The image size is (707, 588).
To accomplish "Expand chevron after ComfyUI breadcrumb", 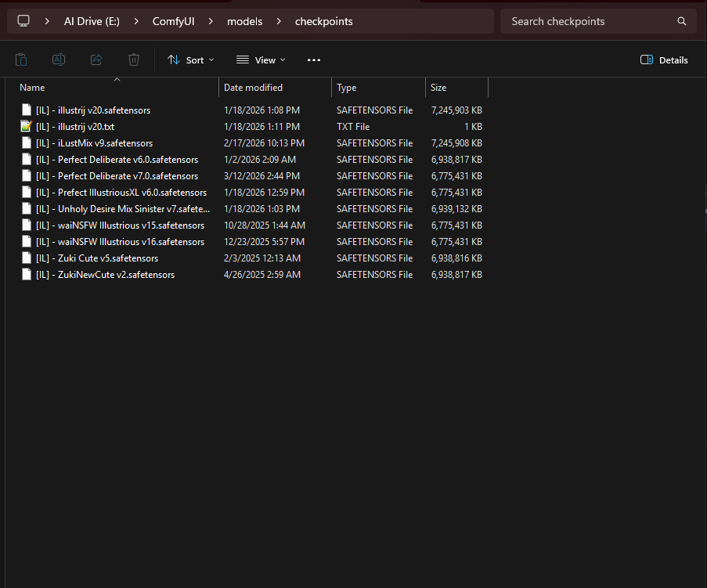I will click(x=211, y=21).
